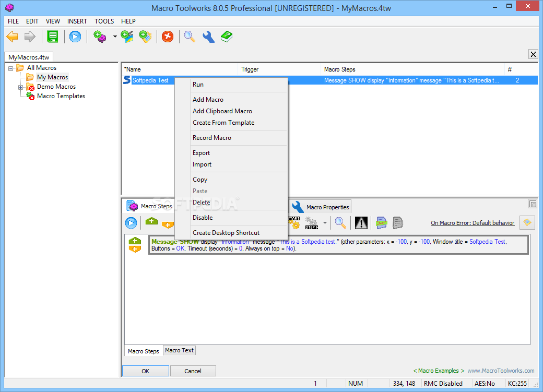
Task: Click the gray document icon
Action: [x=398, y=223]
